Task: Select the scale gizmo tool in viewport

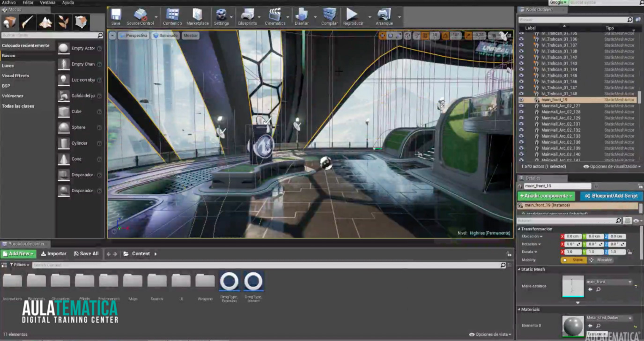Action: pyautogui.click(x=398, y=36)
